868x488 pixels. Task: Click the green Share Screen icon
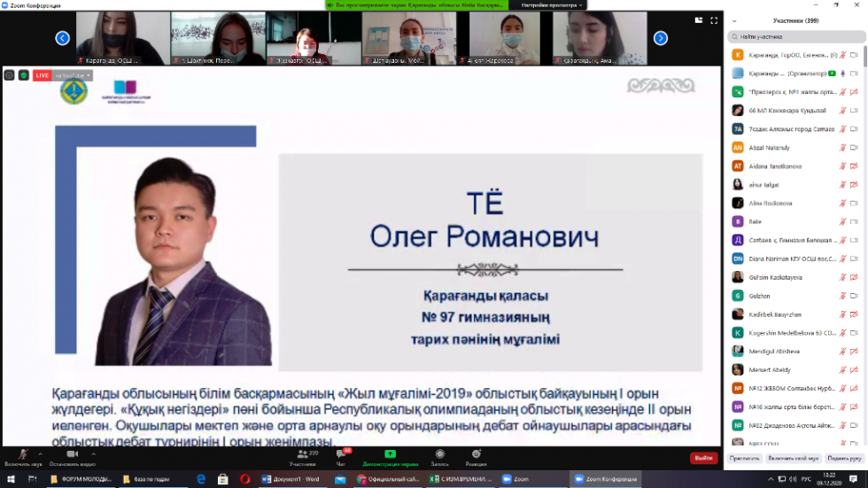point(390,455)
